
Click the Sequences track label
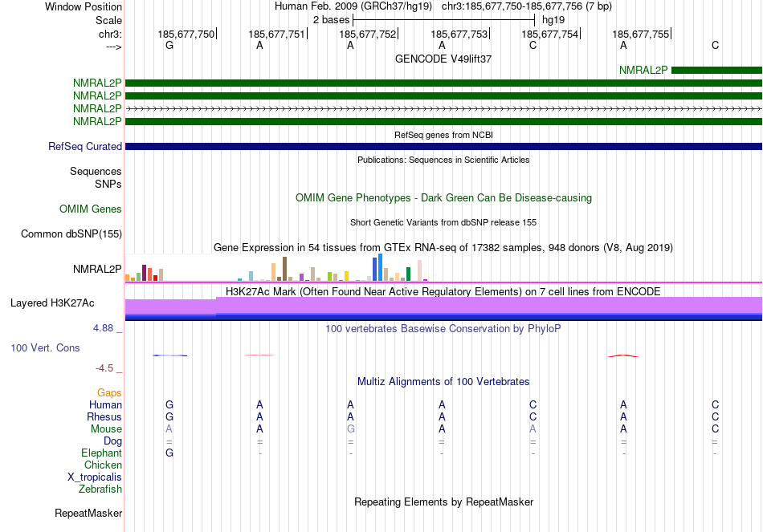point(96,171)
